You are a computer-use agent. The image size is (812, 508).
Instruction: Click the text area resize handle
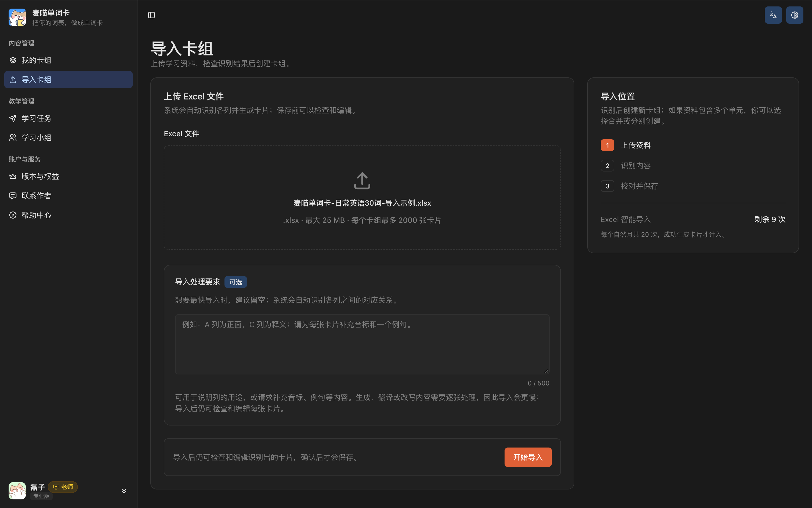546,371
